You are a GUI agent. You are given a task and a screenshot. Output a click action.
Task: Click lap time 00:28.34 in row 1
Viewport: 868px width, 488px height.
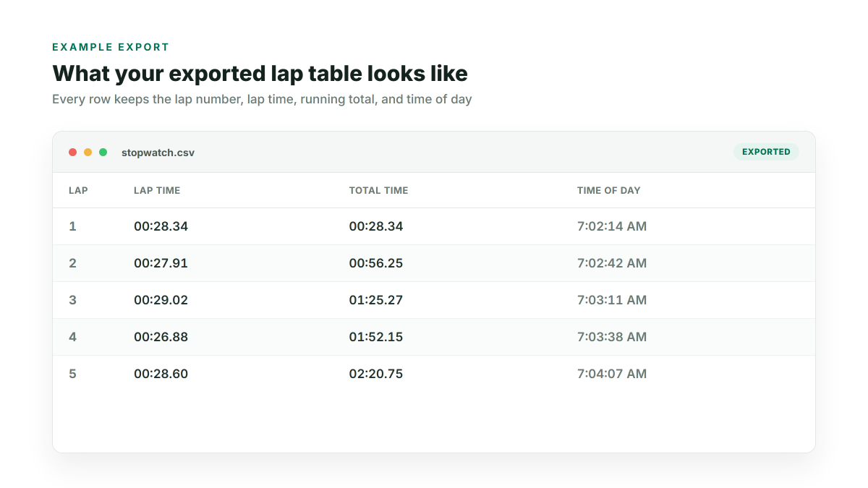tap(161, 226)
